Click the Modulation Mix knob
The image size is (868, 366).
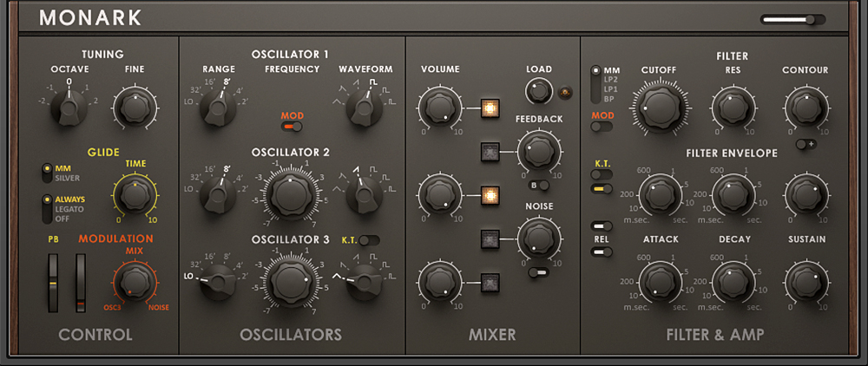click(x=133, y=282)
